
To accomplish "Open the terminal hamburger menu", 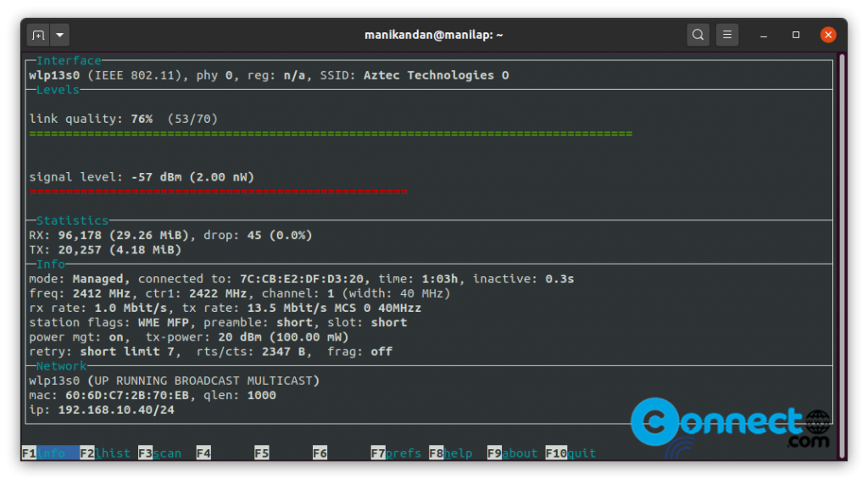I will [x=726, y=35].
